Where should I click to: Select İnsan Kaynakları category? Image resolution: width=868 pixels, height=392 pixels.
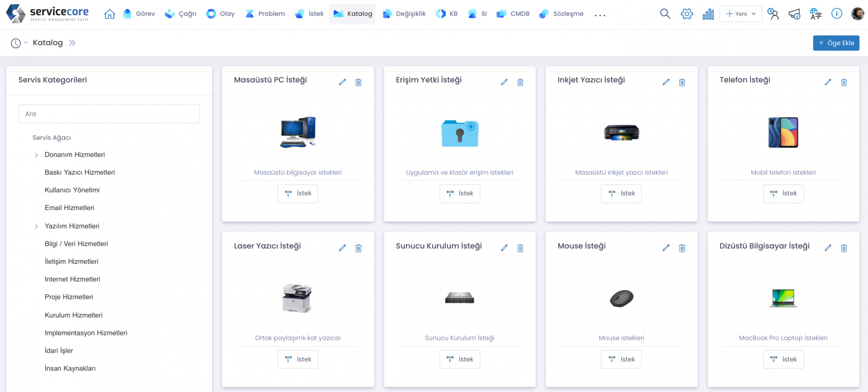coord(70,368)
